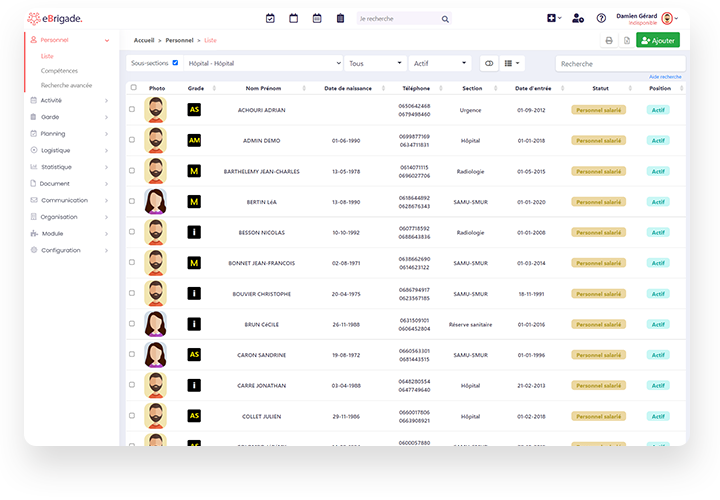The width and height of the screenshot is (720, 500).
Task: Open the calendar grid icon in top bar
Action: (317, 18)
